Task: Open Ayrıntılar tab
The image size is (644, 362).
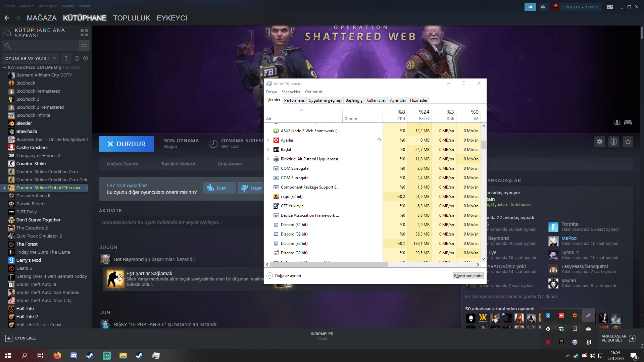Action: click(x=398, y=100)
